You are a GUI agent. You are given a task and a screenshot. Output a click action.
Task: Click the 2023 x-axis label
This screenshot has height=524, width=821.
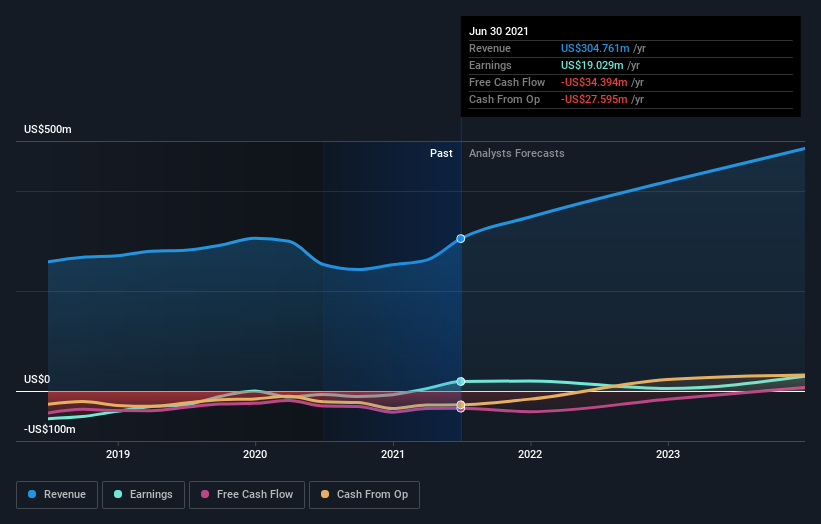(x=668, y=454)
